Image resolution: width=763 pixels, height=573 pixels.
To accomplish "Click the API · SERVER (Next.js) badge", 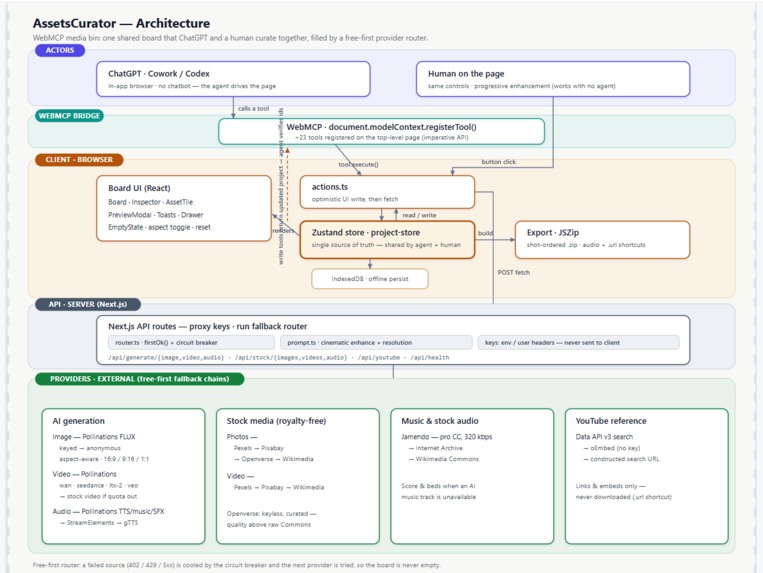I will click(x=88, y=304).
